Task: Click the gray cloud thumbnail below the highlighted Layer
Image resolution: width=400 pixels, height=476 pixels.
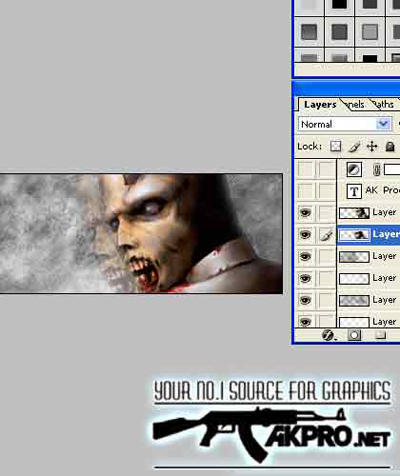Action: (354, 257)
